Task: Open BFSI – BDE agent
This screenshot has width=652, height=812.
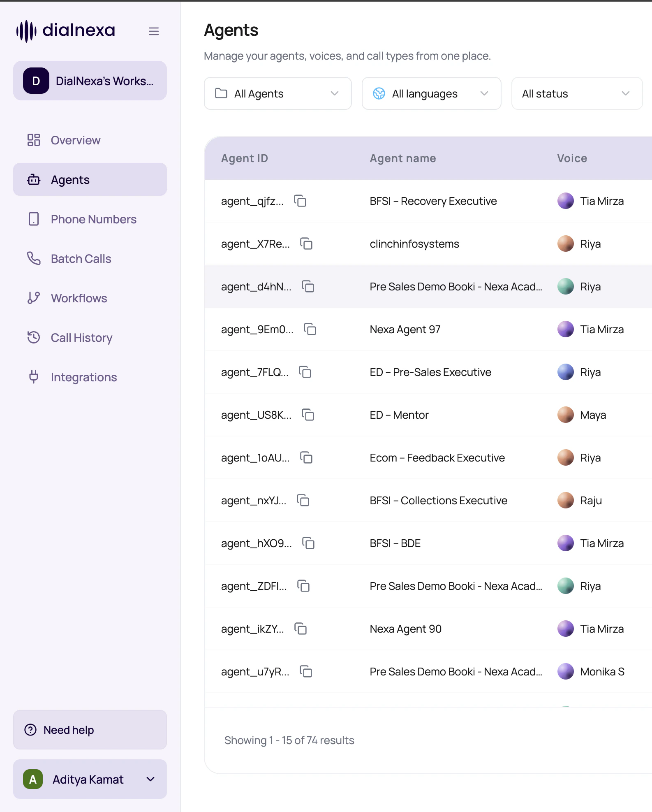Action: (395, 543)
